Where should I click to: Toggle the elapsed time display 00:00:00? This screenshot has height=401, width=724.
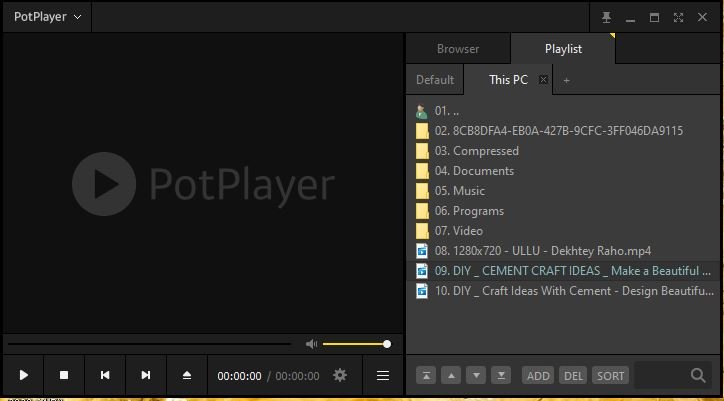pyautogui.click(x=239, y=376)
